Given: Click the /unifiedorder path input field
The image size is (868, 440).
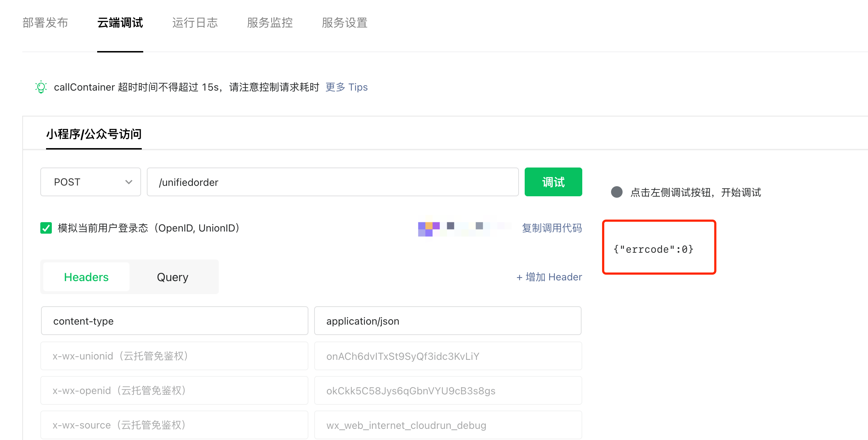Looking at the screenshot, I should (332, 182).
